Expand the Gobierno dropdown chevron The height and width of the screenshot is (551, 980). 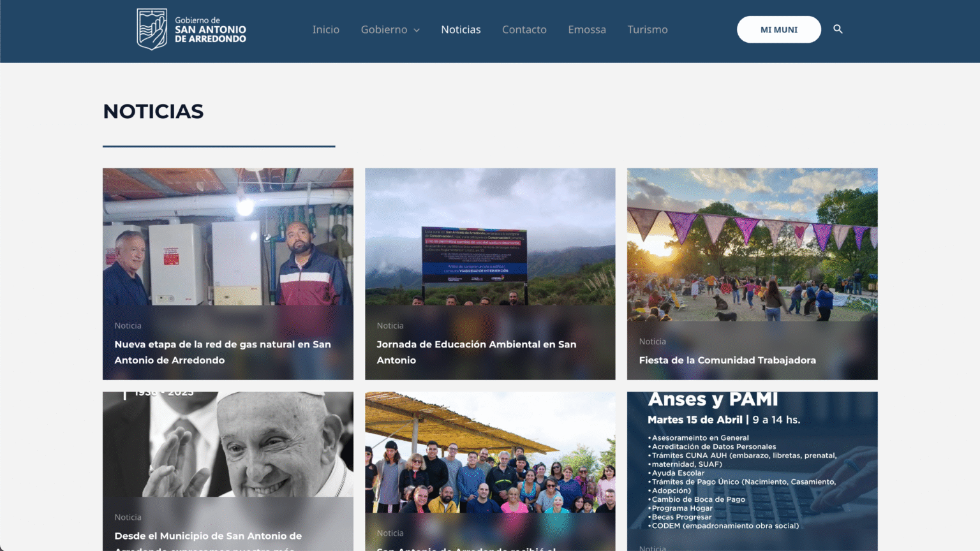coord(417,30)
